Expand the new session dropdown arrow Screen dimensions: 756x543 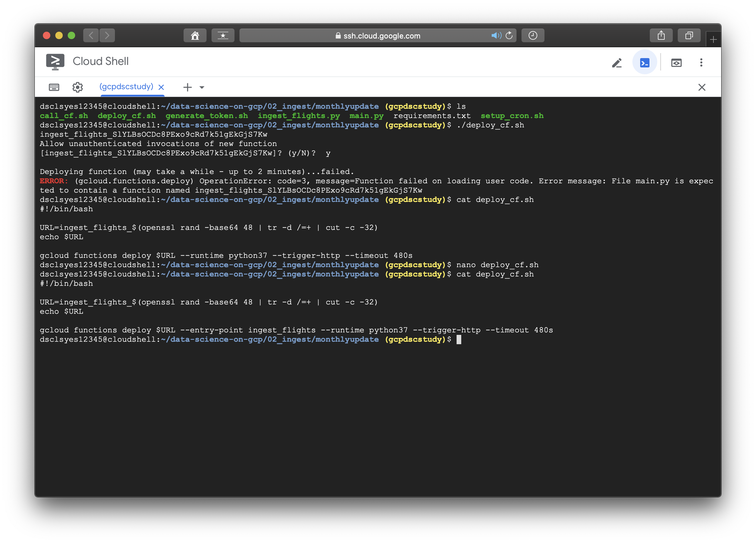pyautogui.click(x=202, y=87)
